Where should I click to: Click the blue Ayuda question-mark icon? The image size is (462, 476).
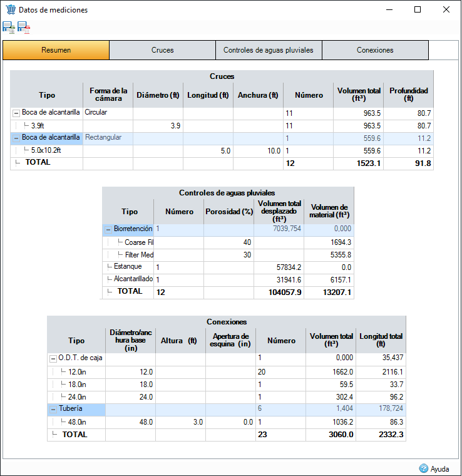[423, 468]
